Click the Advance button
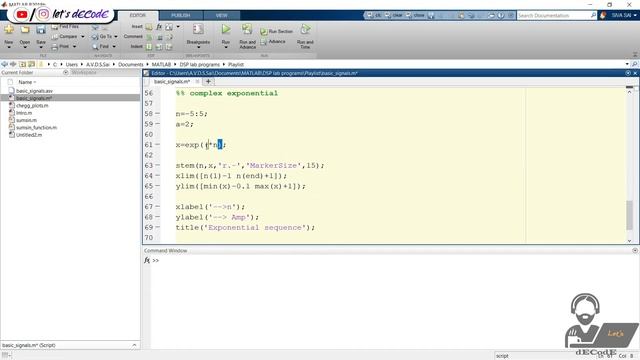This screenshot has width=640, height=360. click(273, 41)
